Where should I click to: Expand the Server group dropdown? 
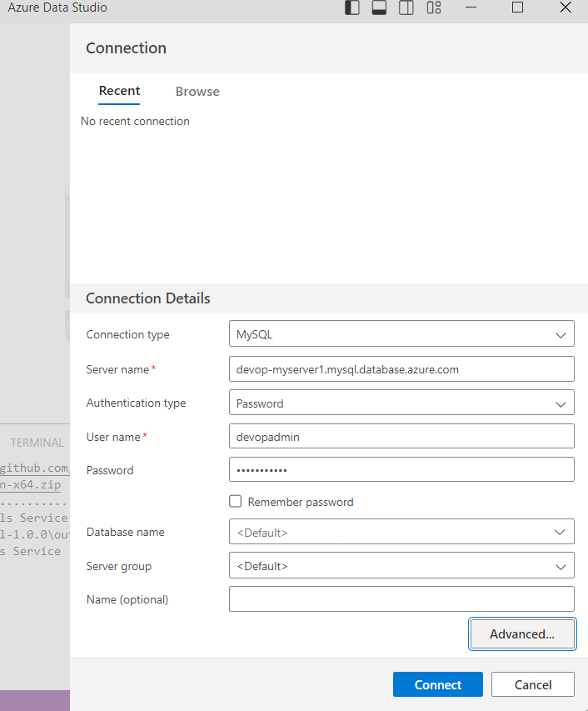401,565
